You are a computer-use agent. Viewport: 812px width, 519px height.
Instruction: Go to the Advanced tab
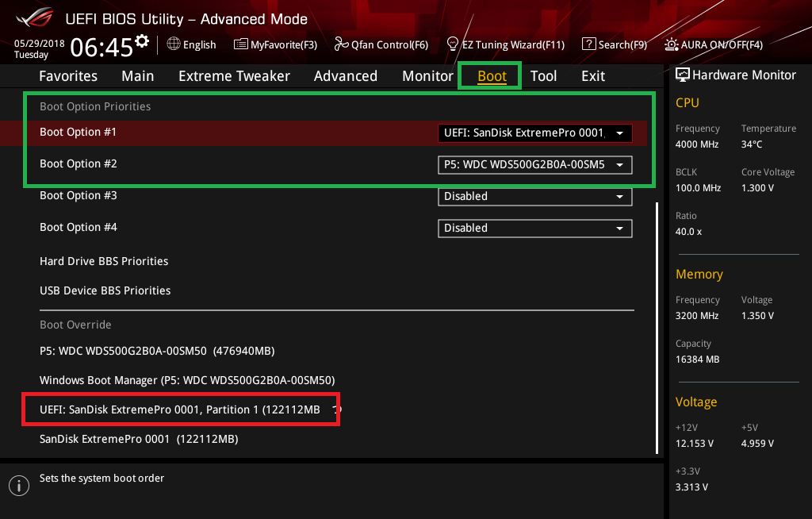[346, 76]
